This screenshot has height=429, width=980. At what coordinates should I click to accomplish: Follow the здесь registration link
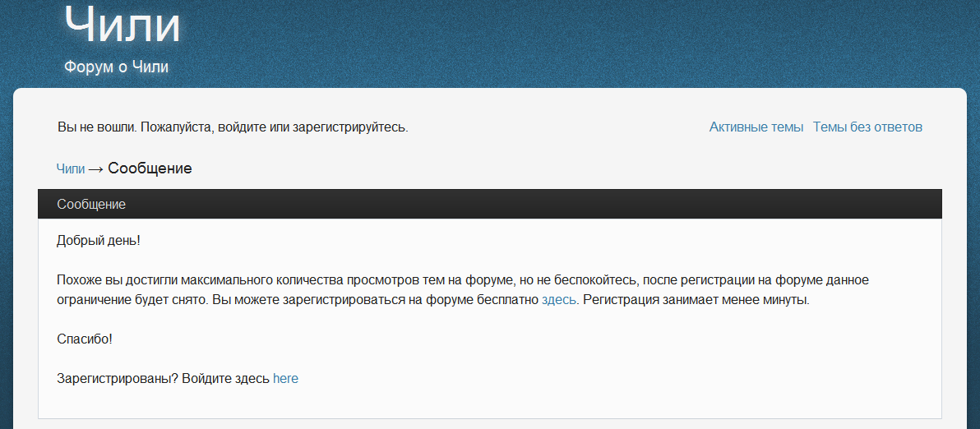point(559,300)
